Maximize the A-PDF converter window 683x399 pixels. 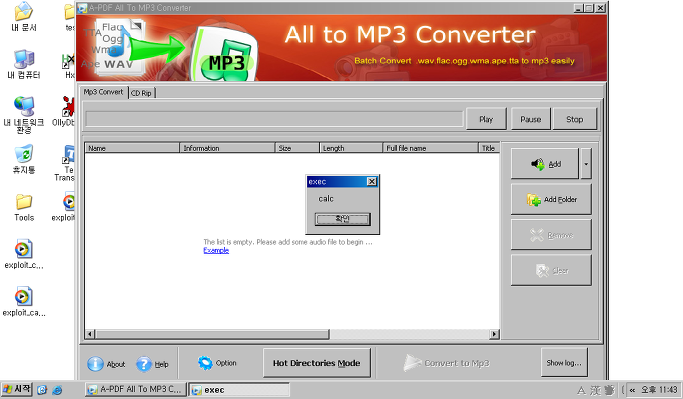tap(589, 8)
